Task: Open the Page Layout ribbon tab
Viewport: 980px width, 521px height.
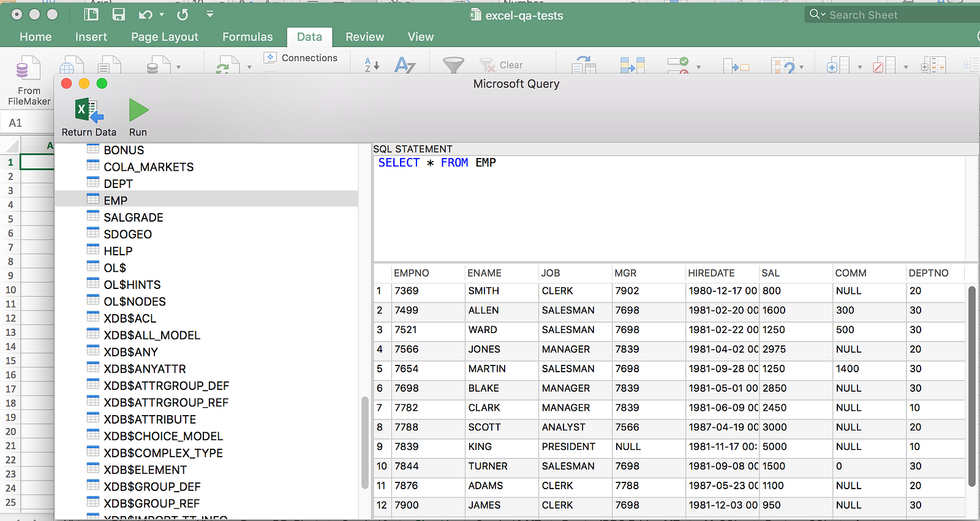Action: tap(165, 37)
